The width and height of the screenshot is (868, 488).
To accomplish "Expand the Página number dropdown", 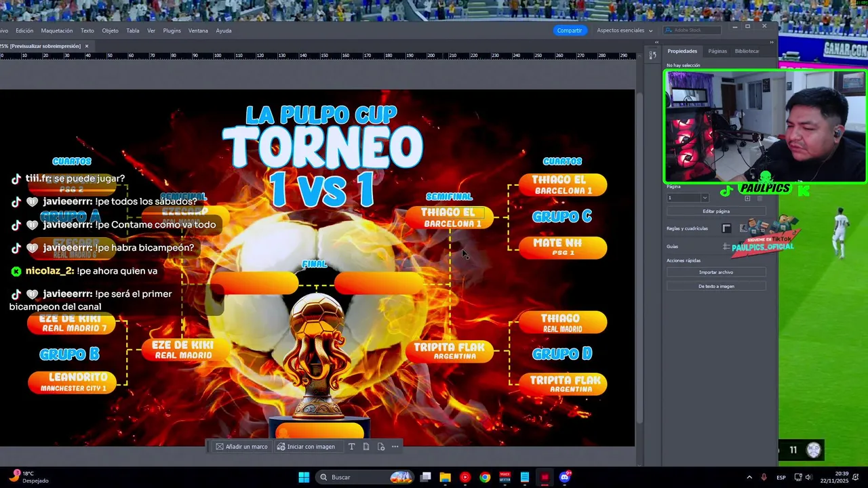I will click(x=705, y=198).
